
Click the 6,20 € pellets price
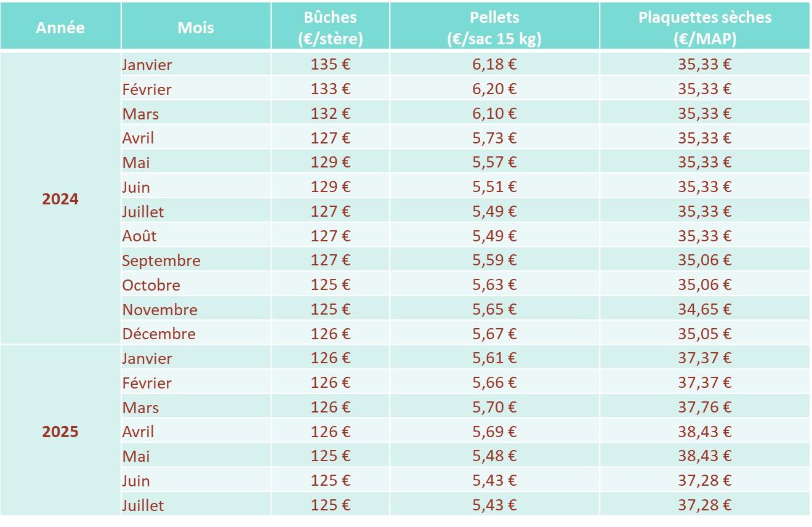coord(494,89)
